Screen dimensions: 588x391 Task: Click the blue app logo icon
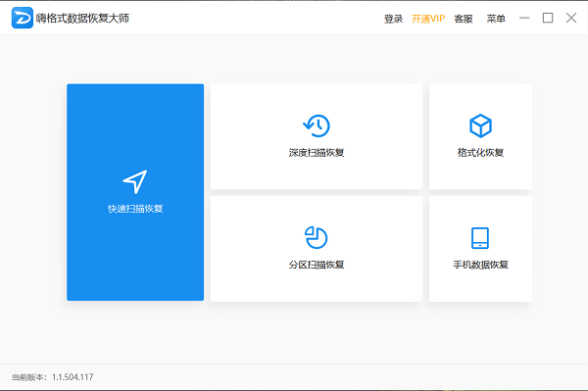point(23,18)
